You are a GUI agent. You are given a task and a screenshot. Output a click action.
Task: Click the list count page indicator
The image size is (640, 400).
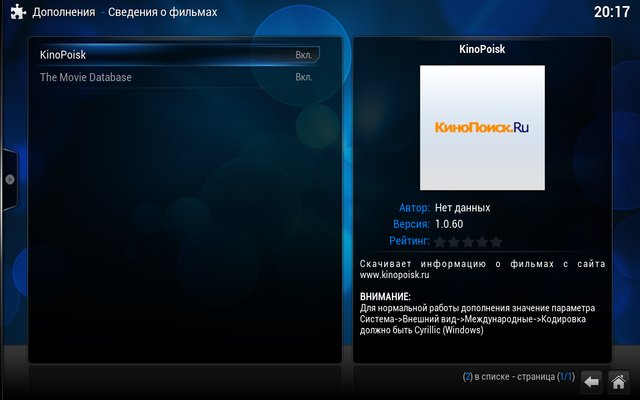[518, 376]
